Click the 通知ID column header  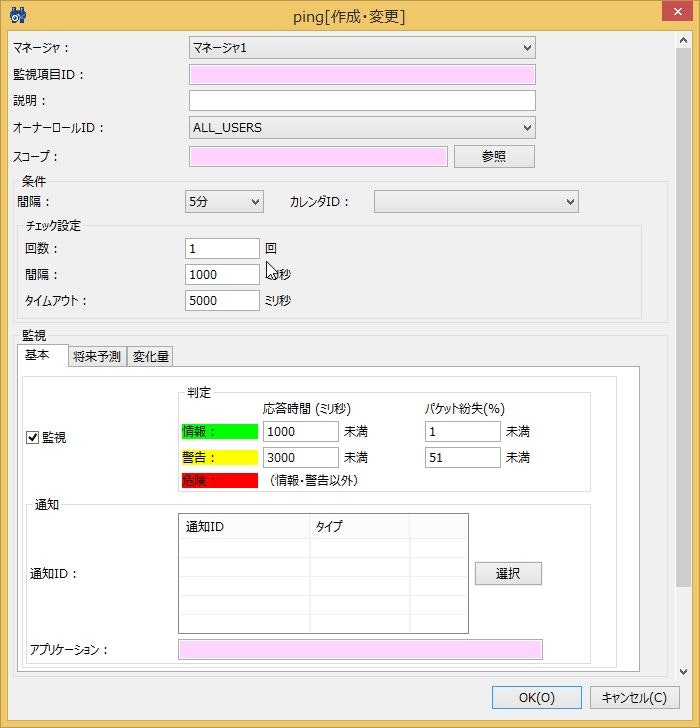(x=245, y=526)
